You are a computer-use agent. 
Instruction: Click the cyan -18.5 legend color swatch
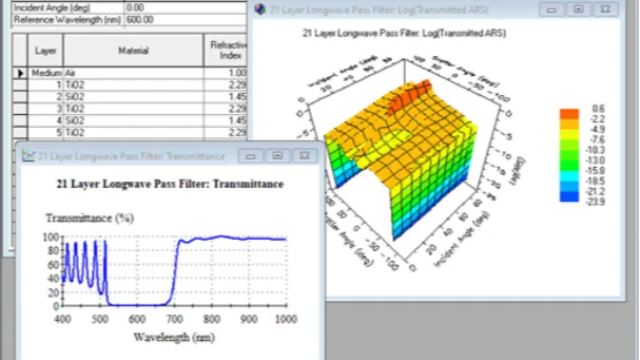point(569,176)
